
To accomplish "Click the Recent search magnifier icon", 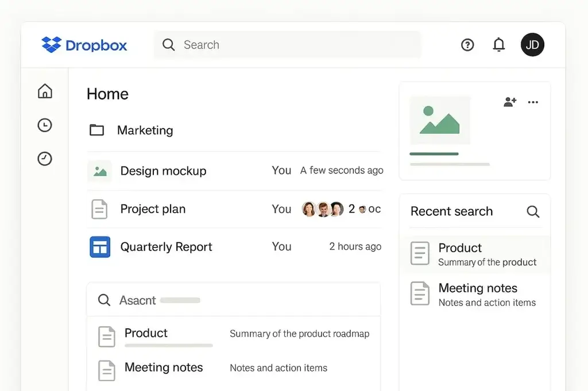I will (x=533, y=212).
